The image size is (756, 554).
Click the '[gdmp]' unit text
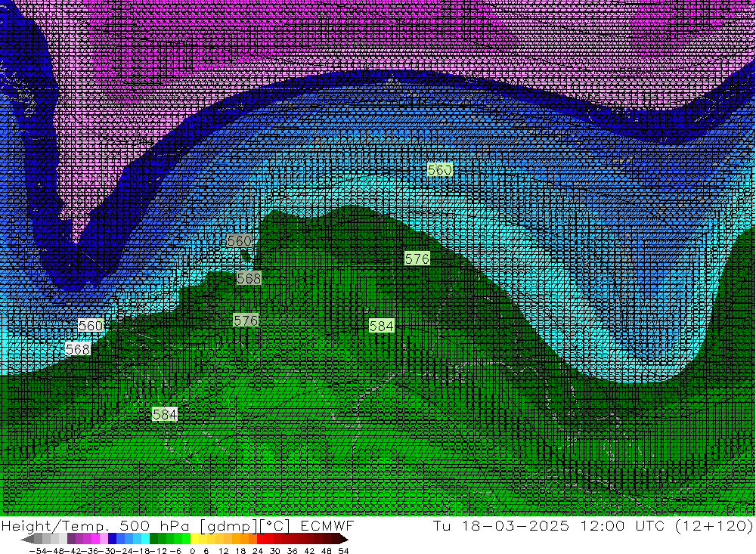coord(228,526)
